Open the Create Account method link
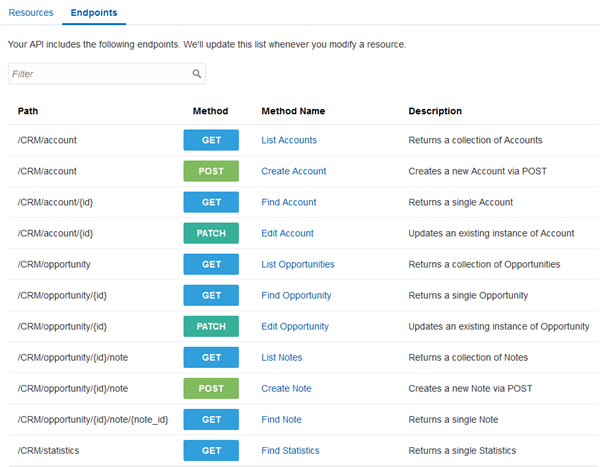 [293, 171]
